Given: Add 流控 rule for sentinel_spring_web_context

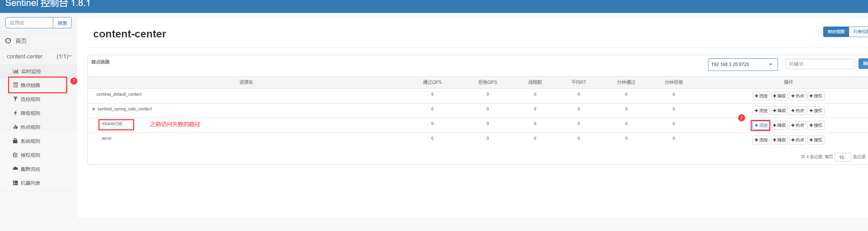Looking at the screenshot, I should (x=761, y=110).
